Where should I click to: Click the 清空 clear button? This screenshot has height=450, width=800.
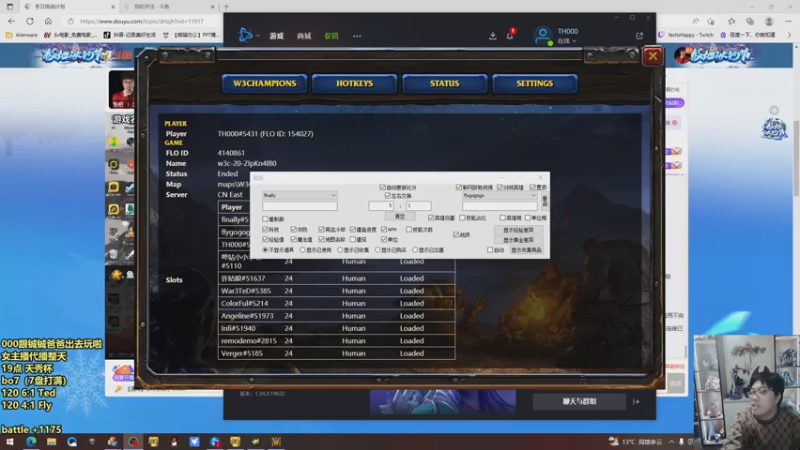[400, 217]
